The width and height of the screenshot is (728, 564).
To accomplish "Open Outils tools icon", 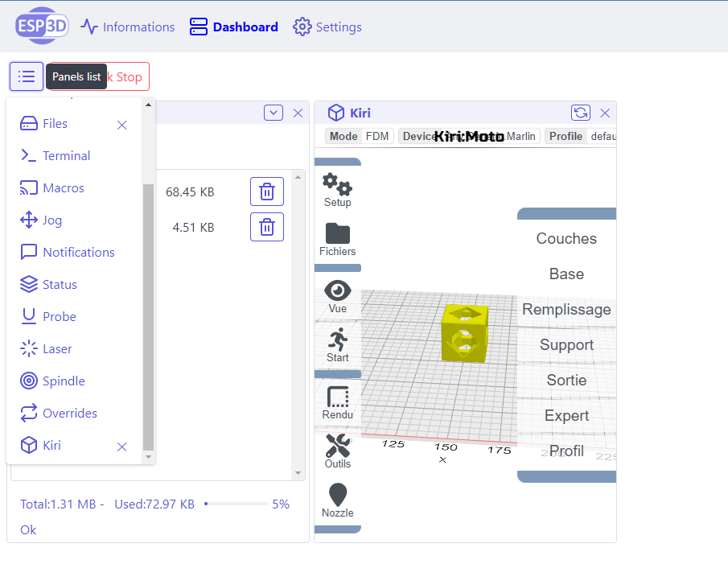I will [338, 451].
